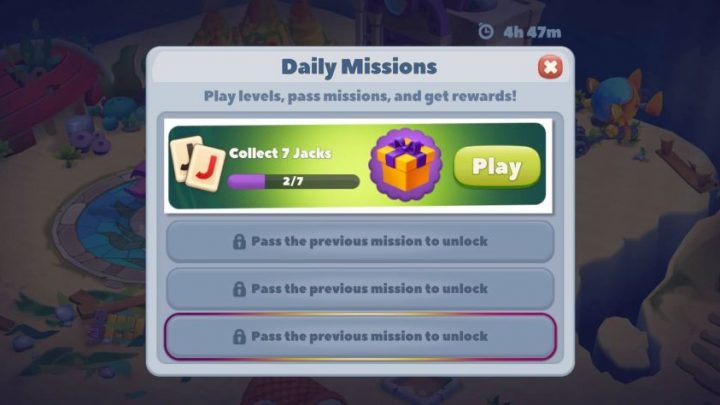Screen dimensions: 720x405
Task: Click the lock icon in second locked row
Action: click(239, 289)
